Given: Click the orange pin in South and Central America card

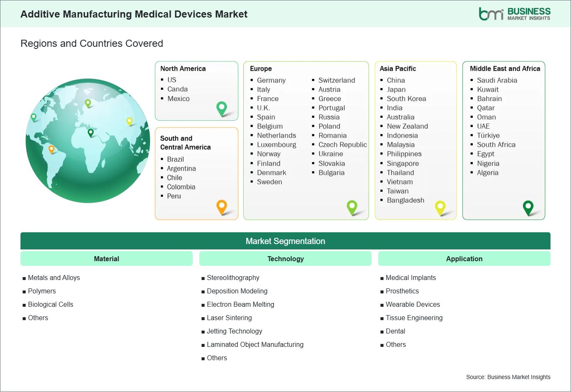Looking at the screenshot, I should [x=222, y=206].
